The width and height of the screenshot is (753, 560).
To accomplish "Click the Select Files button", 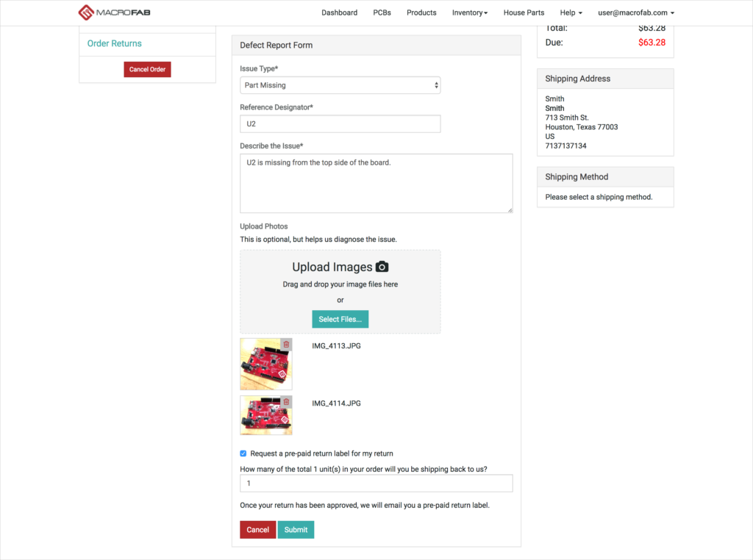I will pyautogui.click(x=340, y=319).
